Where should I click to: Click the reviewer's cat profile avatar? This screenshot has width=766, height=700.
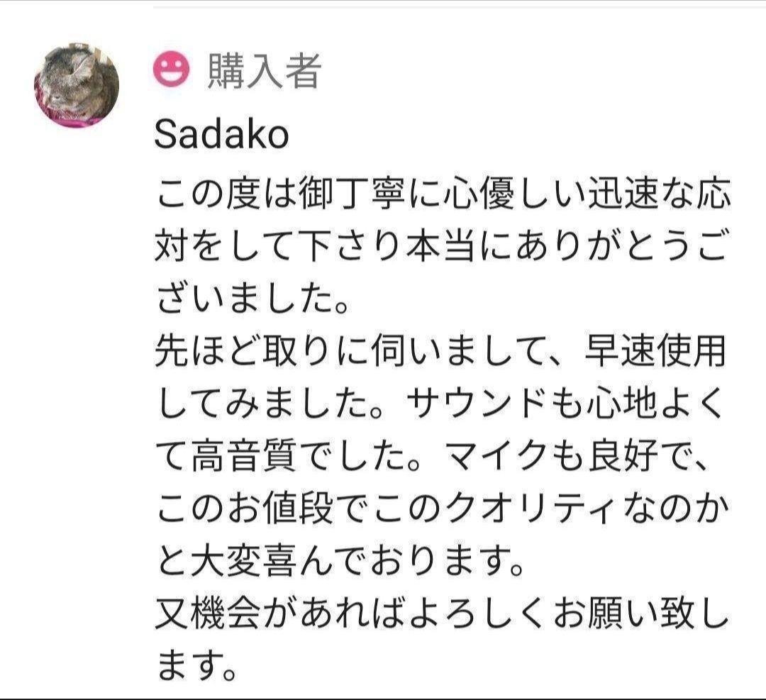coord(77,84)
